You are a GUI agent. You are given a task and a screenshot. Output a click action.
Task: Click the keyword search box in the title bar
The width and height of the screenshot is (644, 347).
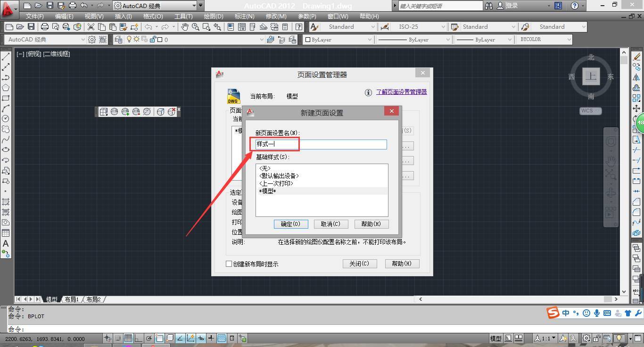click(440, 6)
